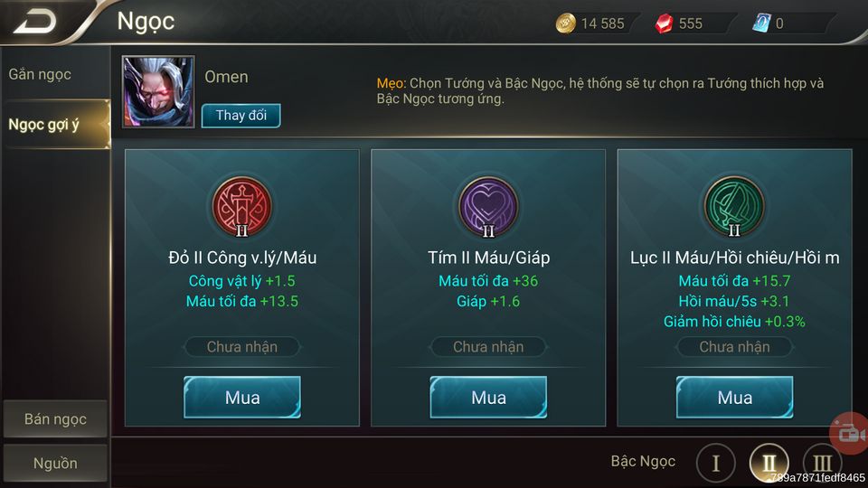Select the green blade rune icon

point(734,207)
